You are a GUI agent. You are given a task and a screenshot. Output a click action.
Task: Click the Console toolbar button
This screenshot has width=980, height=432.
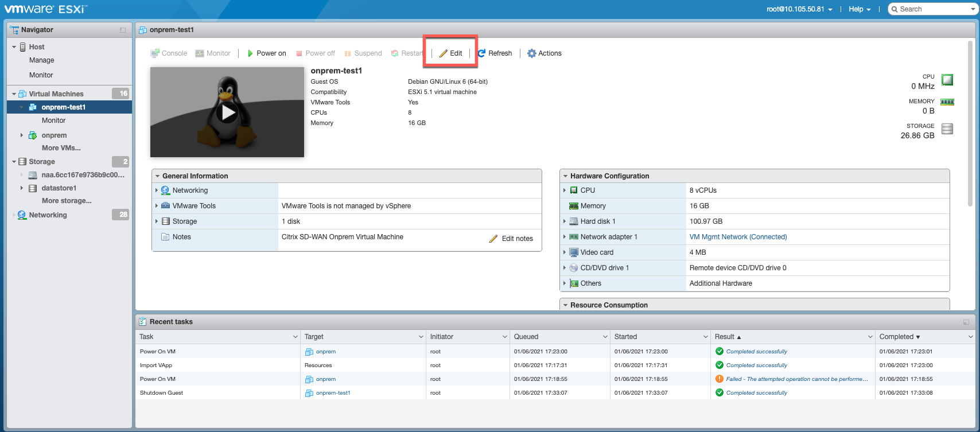[169, 53]
